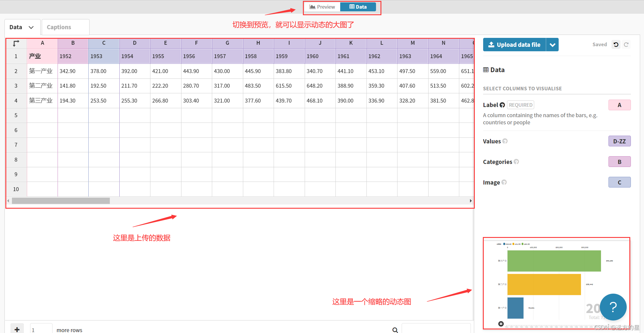The width and height of the screenshot is (644, 333).
Task: Pause the chart thumbnail animation
Action: click(501, 324)
